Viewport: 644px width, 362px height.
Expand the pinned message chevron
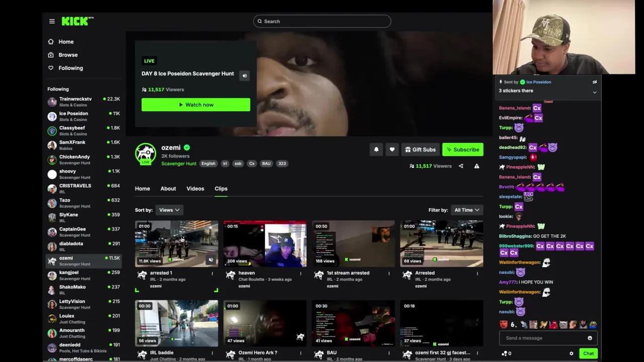(595, 93)
